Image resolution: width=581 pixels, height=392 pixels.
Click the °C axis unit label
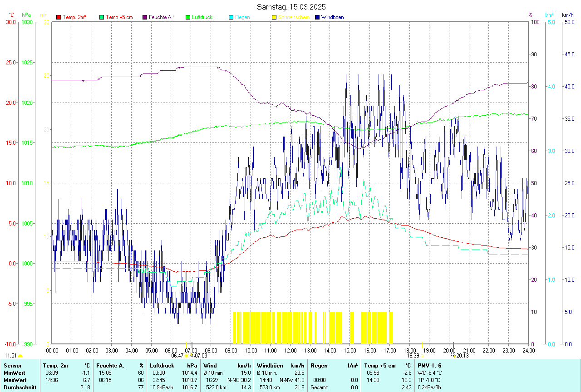coord(11,15)
